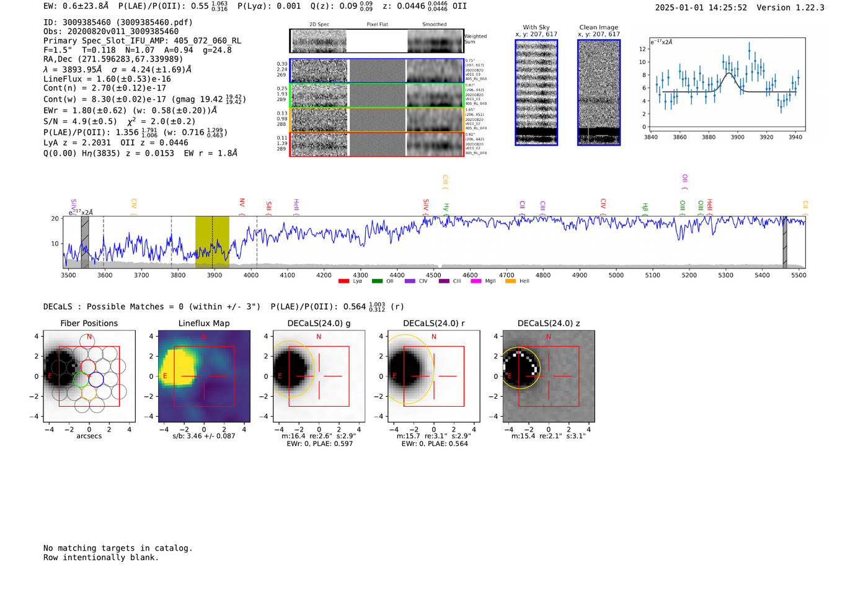Click the Q(0.00) Hη(3835) z = 0.0153 line
The image size is (868, 591).
(x=140, y=153)
